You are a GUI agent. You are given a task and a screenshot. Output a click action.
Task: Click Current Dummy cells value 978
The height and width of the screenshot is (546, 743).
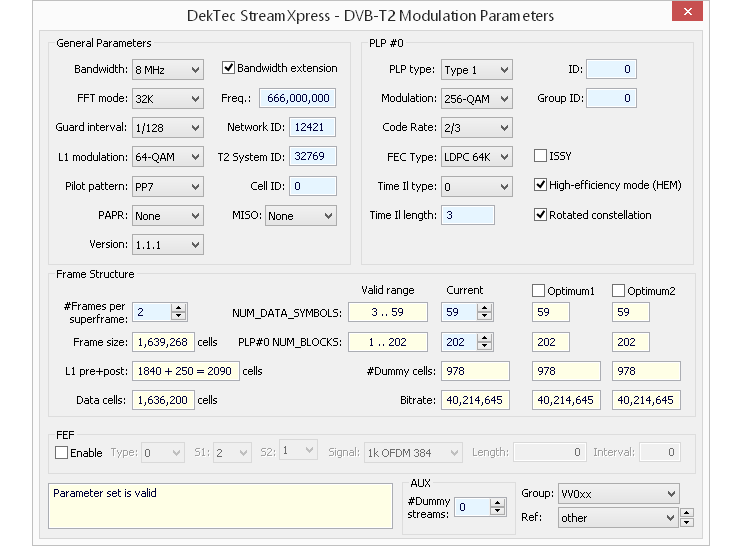pyautogui.click(x=475, y=371)
